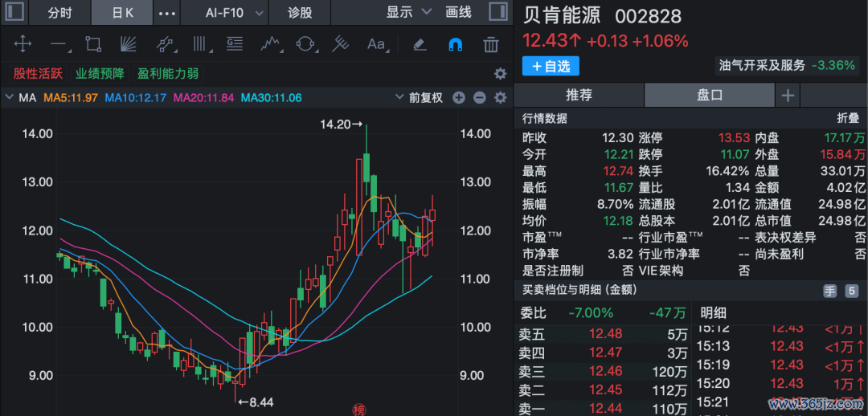Image resolution: width=868 pixels, height=416 pixels.
Task: Click the MA5:11.97 orange label
Action: tap(71, 98)
